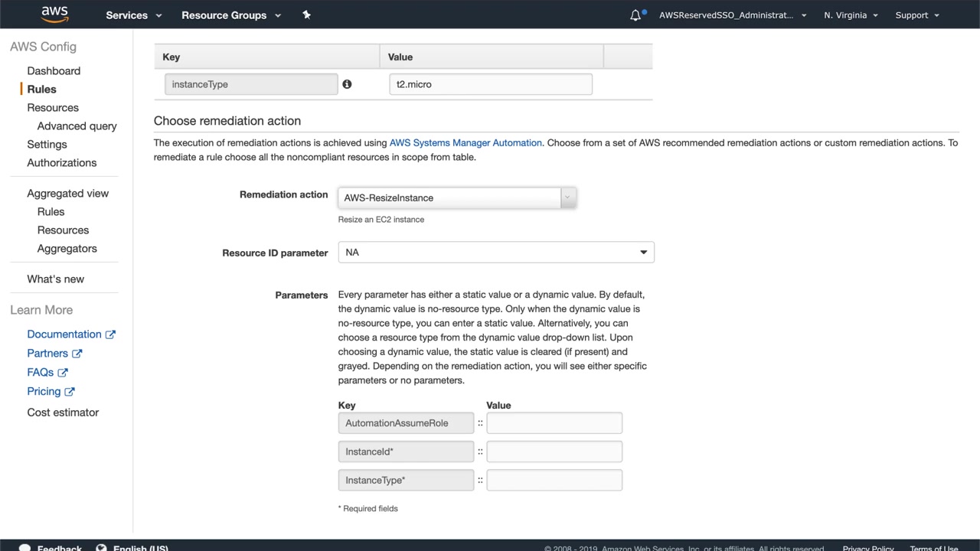980x551 pixels.
Task: Click the AWS logo home icon
Action: click(54, 15)
